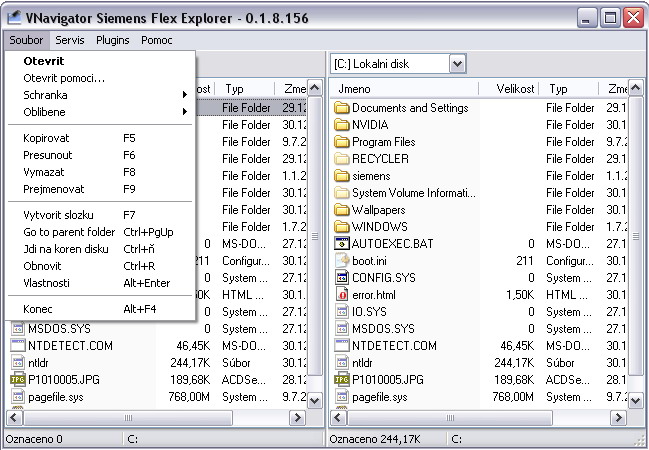Screen dimensions: 649x450
Task: Click the WINDOWS folder icon
Action: 341,227
